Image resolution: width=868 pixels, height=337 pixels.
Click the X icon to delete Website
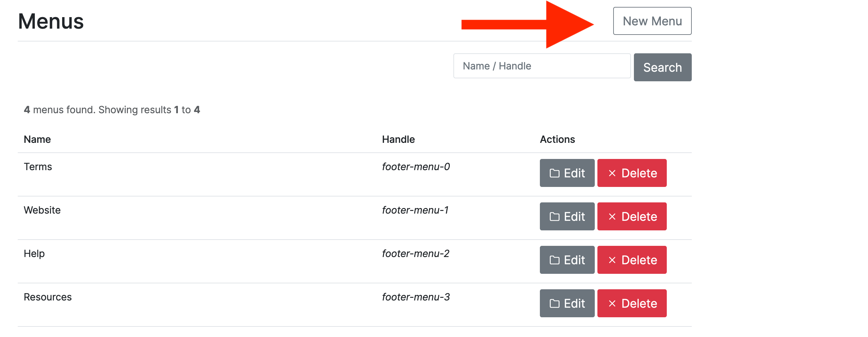point(612,217)
